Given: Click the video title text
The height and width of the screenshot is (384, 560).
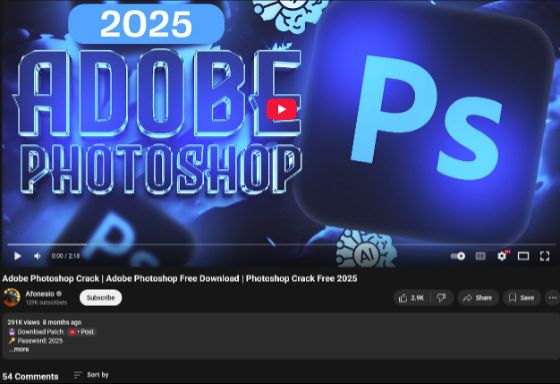Looking at the screenshot, I should 180,278.
